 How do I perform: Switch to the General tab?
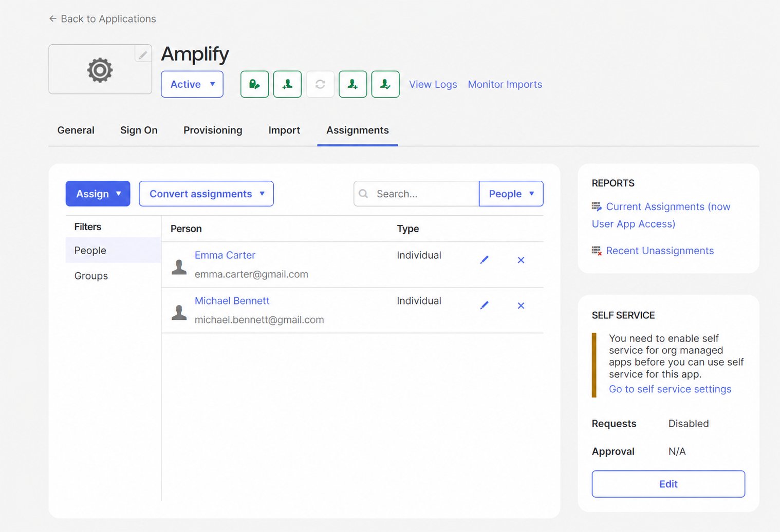click(76, 130)
